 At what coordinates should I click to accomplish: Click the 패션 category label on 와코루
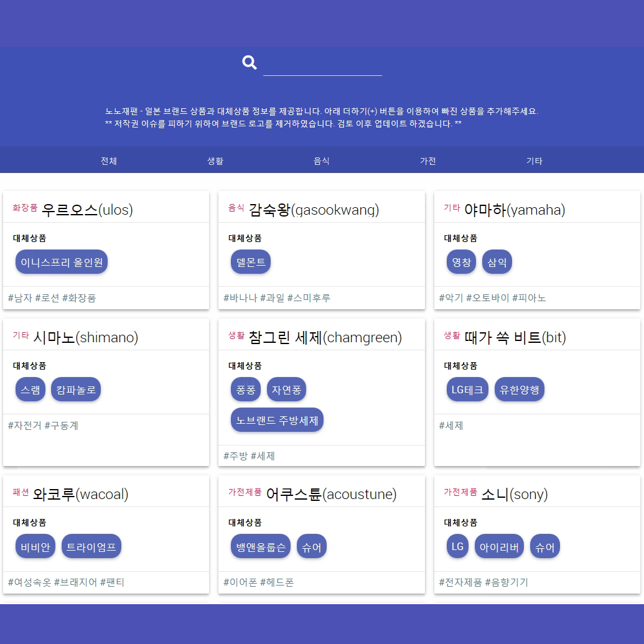[x=21, y=492]
